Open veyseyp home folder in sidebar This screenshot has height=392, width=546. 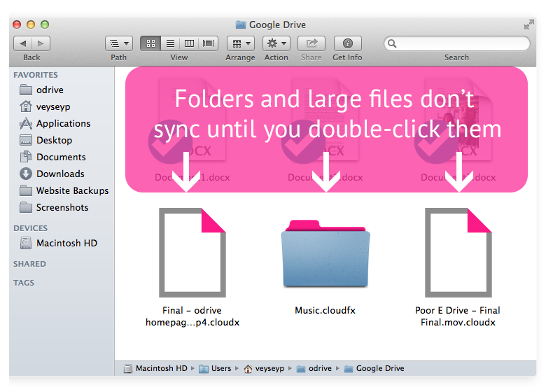click(x=62, y=106)
